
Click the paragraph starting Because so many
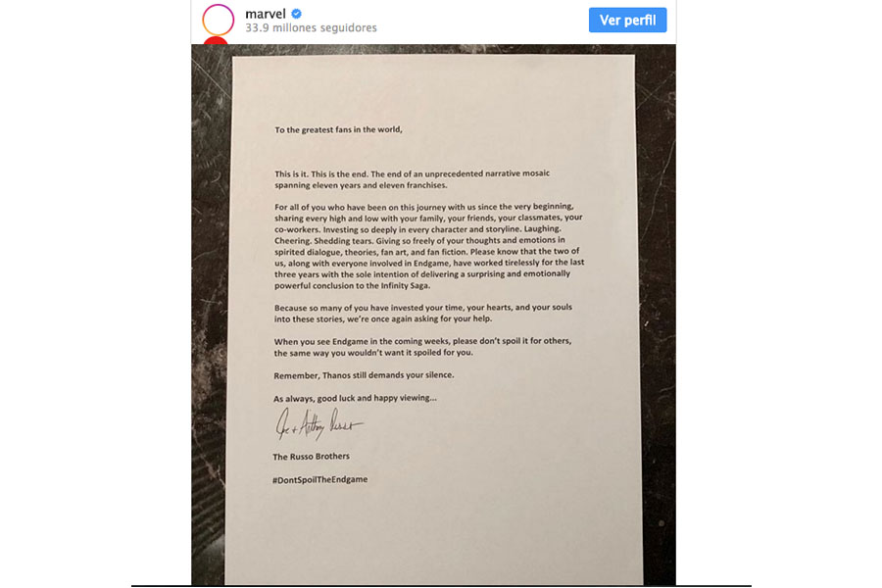click(423, 313)
